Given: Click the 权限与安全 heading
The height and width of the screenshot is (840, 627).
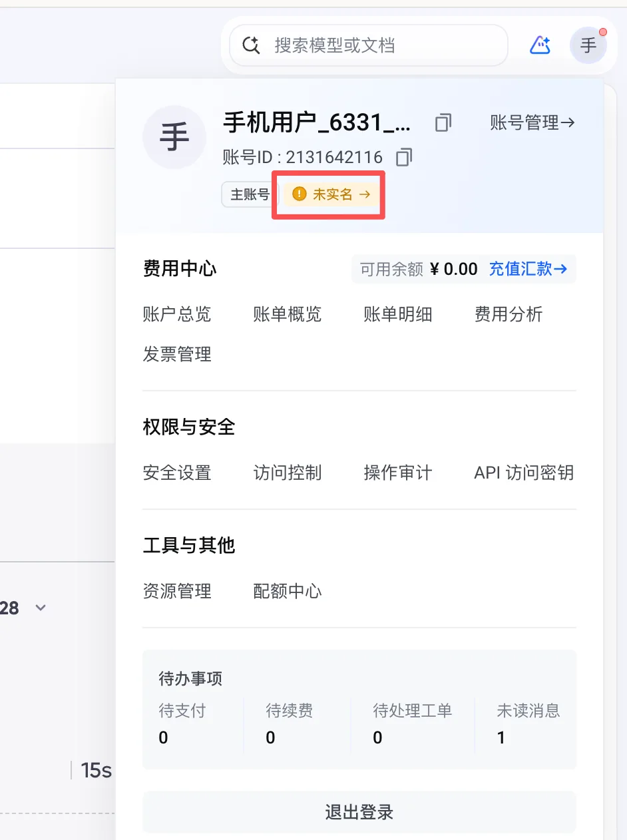Looking at the screenshot, I should pos(189,427).
